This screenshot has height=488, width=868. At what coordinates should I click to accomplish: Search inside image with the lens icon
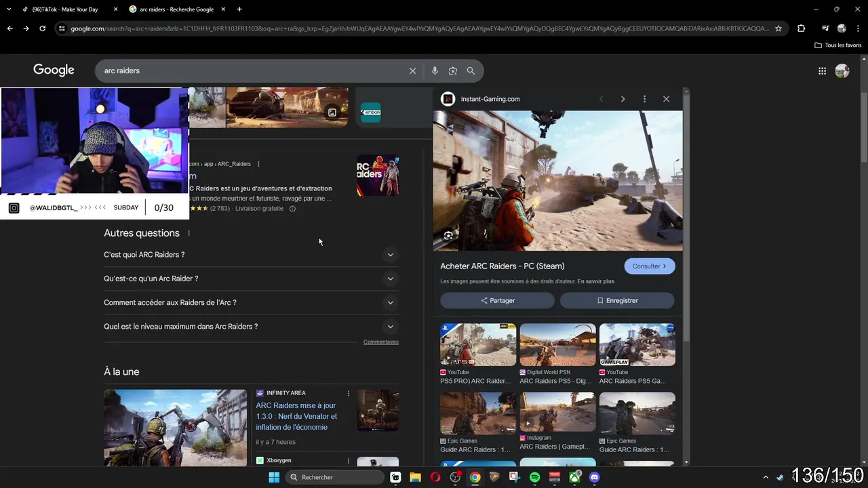(448, 236)
